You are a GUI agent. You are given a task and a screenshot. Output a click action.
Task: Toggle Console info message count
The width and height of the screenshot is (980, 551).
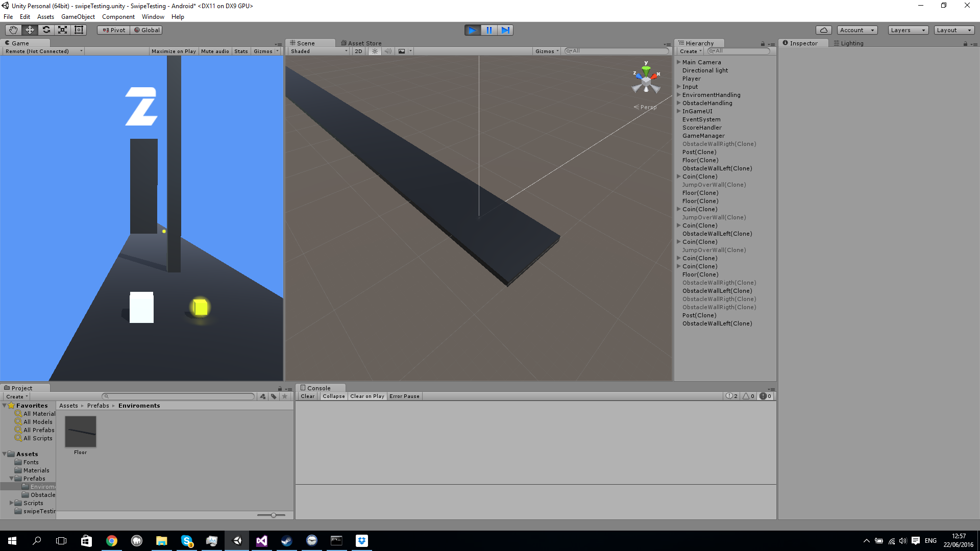pos(732,396)
